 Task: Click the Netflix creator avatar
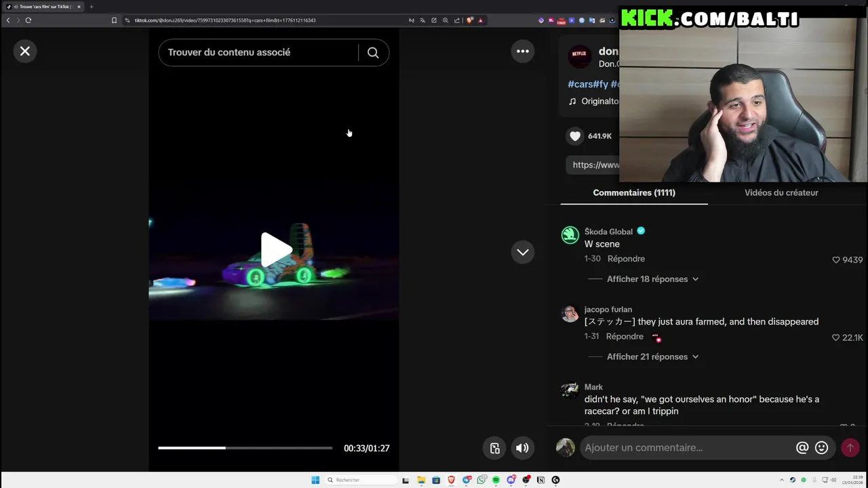point(579,57)
